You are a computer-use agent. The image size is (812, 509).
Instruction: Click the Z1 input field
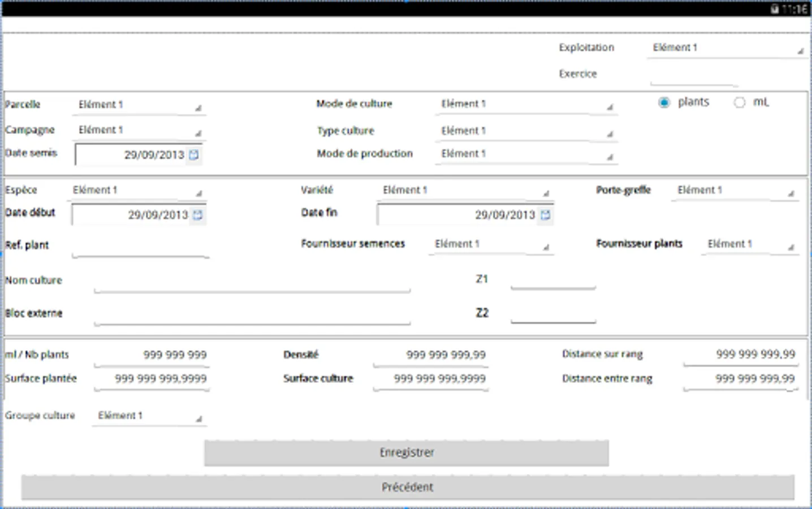click(x=553, y=279)
